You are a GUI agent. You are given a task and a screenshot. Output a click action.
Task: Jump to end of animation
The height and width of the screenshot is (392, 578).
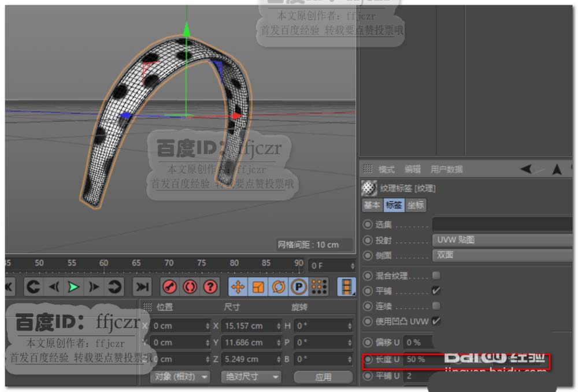tap(142, 287)
